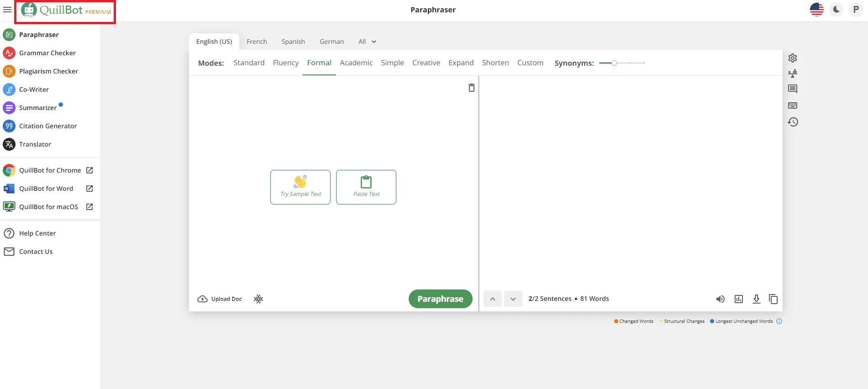This screenshot has width=868, height=389.
Task: Select the Creative mode
Action: pyautogui.click(x=426, y=63)
